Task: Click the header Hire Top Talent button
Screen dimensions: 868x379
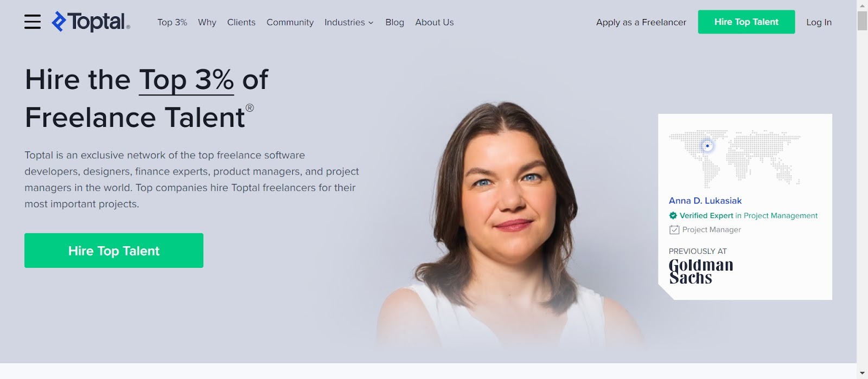Action: 746,22
